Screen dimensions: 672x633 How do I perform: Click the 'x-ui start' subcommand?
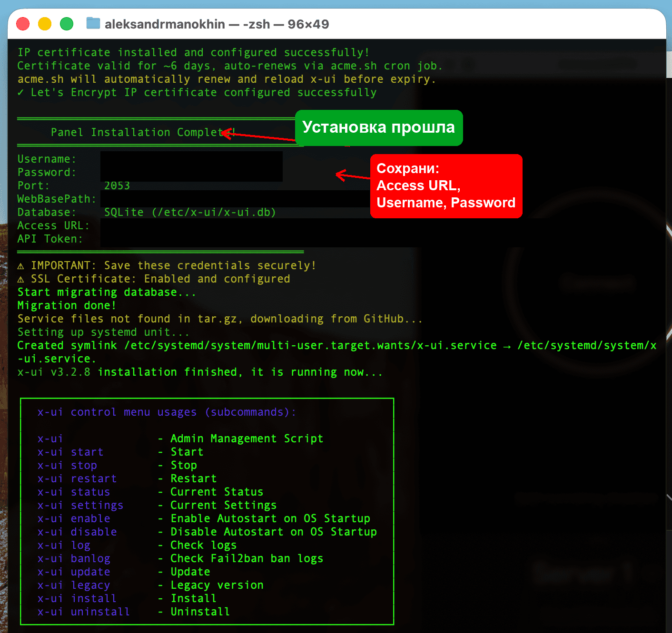tap(70, 452)
